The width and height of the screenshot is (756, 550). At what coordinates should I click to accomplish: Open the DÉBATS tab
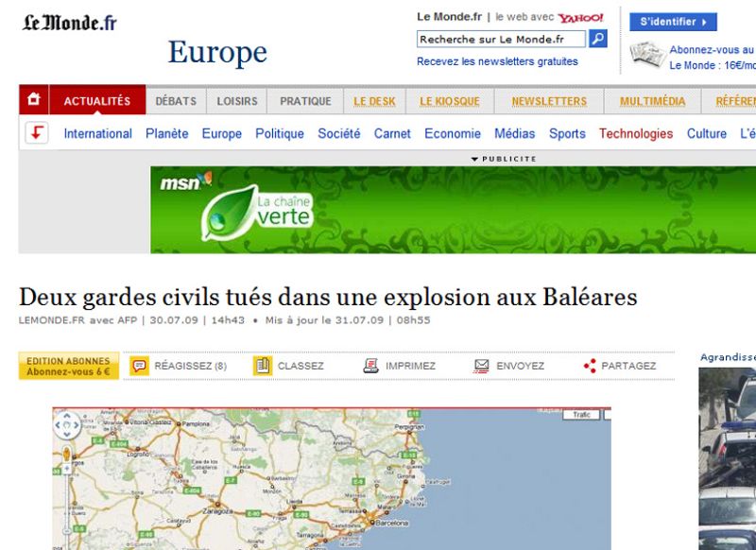pos(176,100)
